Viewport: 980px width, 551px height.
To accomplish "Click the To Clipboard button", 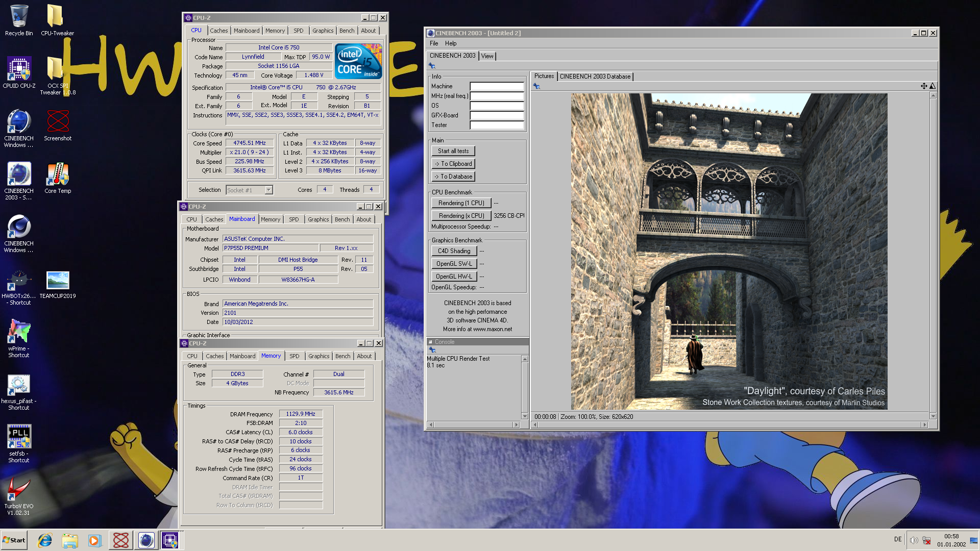I will tap(453, 164).
